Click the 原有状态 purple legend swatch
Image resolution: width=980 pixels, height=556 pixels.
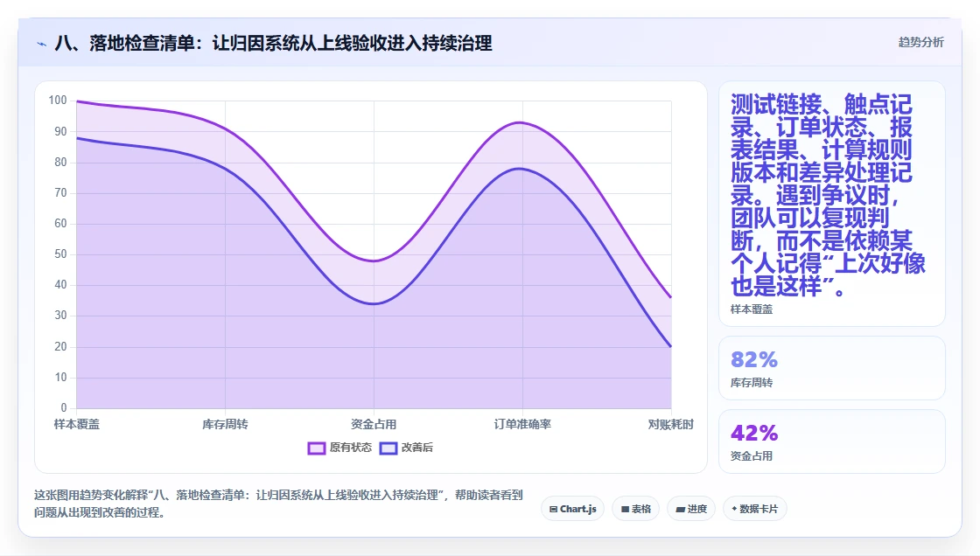(317, 448)
